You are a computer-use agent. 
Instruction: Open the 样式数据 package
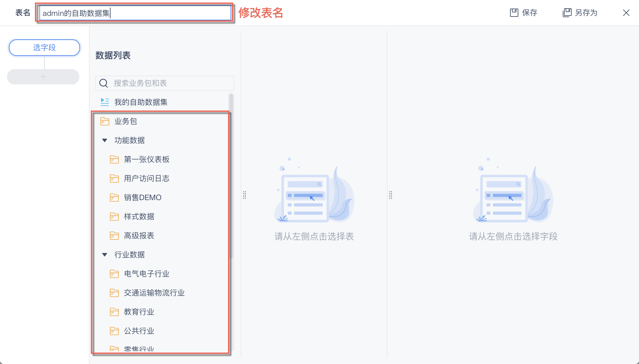click(139, 217)
